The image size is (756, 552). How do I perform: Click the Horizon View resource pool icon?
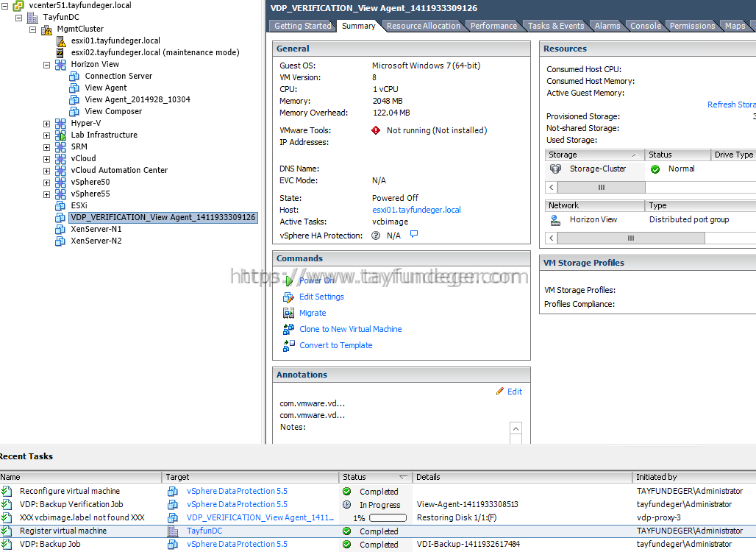click(60, 65)
